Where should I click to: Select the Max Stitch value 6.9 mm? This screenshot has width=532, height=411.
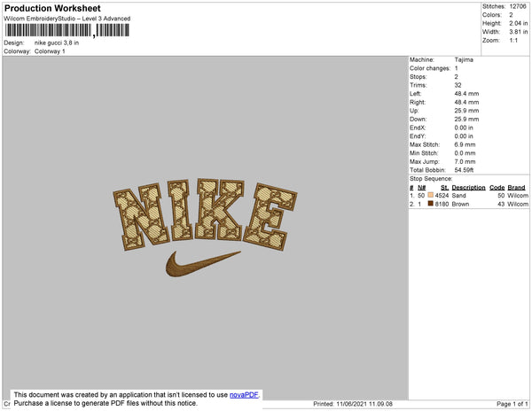[465, 144]
